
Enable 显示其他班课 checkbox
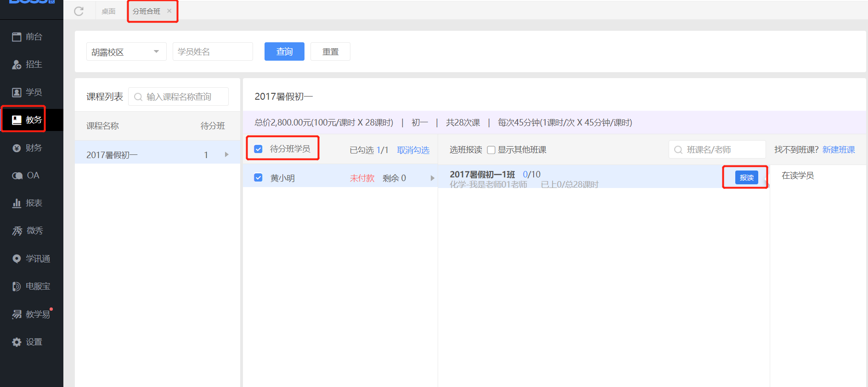coord(491,150)
